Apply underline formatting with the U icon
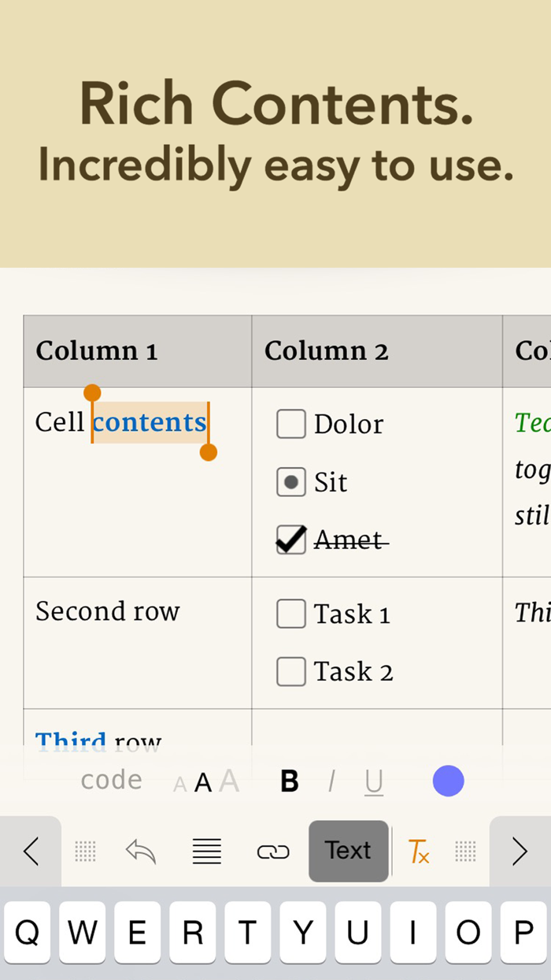 click(x=373, y=781)
